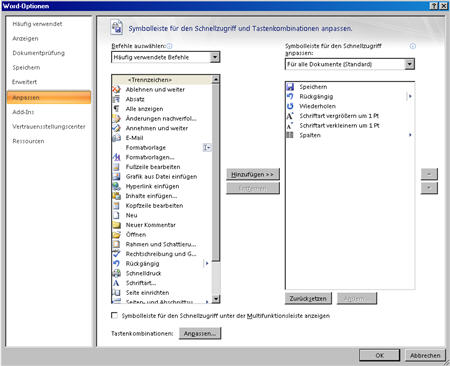
Task: Click the command list scroll-down arrow
Action: coord(216,299)
